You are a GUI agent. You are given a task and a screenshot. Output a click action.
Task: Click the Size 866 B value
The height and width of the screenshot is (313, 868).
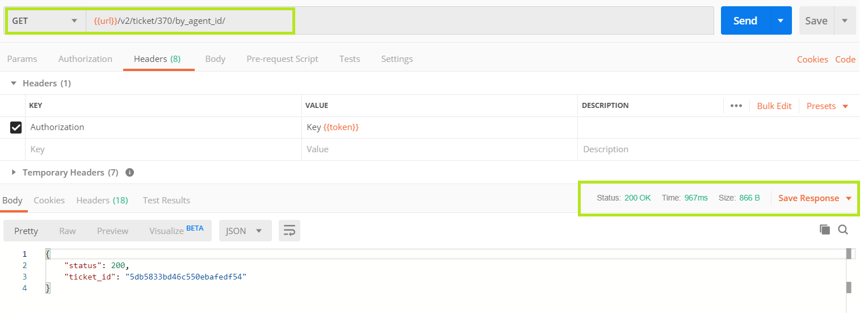point(749,198)
